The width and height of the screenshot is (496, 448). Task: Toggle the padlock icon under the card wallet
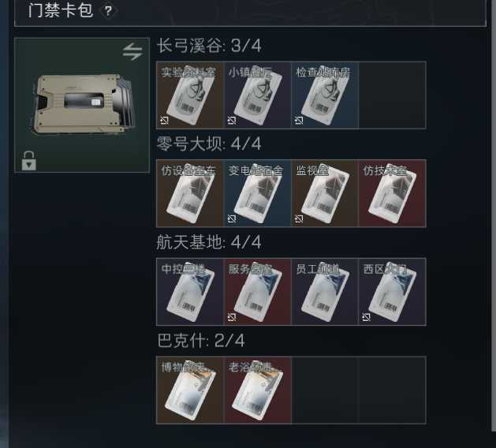point(29,161)
